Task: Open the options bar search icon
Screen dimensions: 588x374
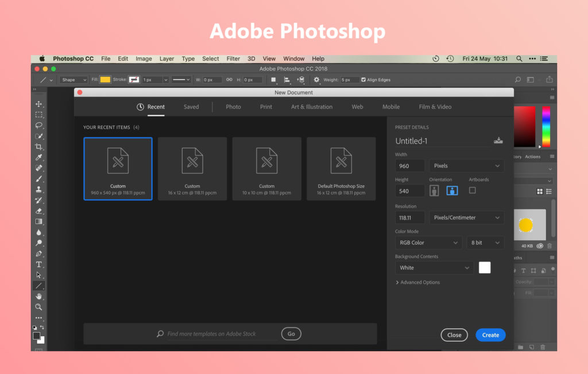Action: (518, 80)
